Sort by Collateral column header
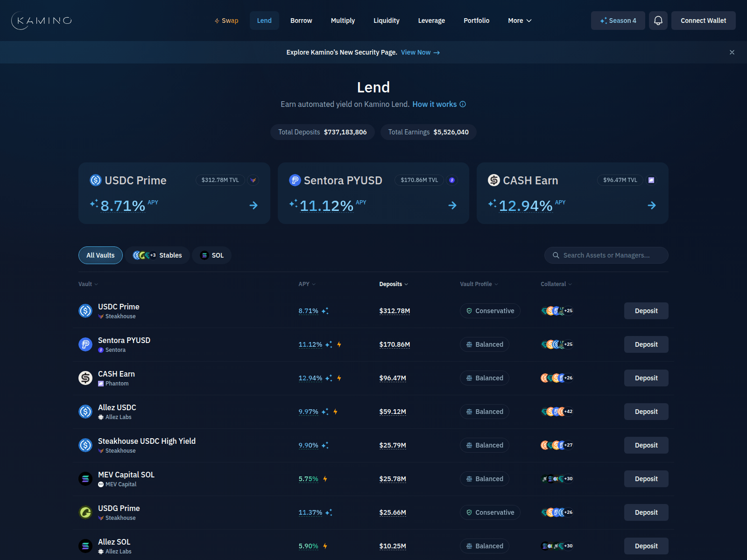The image size is (747, 560). pos(556,284)
